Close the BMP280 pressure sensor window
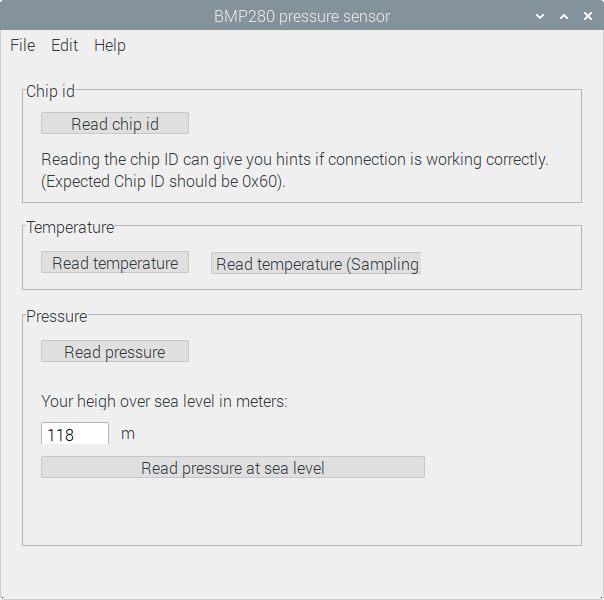The width and height of the screenshot is (604, 600). [x=587, y=16]
